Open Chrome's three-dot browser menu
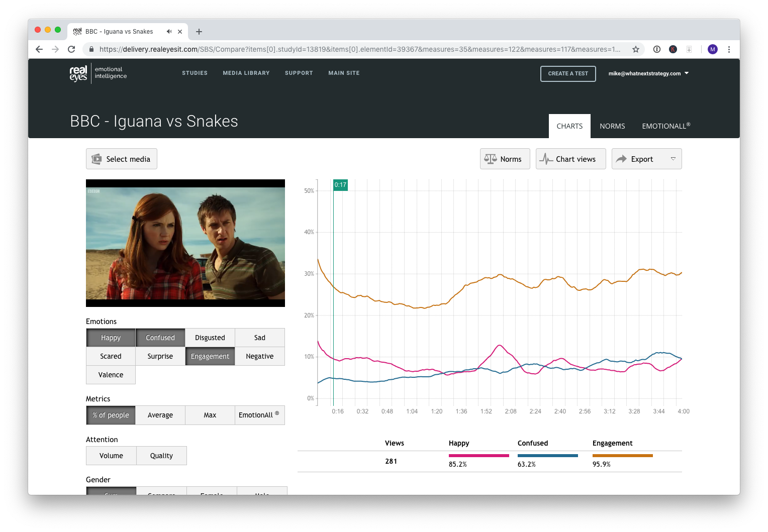Viewport: 768px width, 532px height. pyautogui.click(x=729, y=49)
